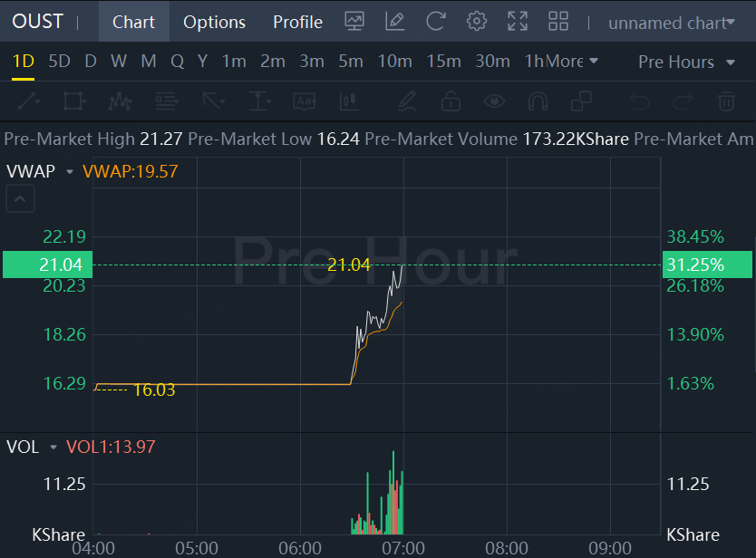The width and height of the screenshot is (756, 558).
Task: Select the text annotation tool
Action: [305, 101]
